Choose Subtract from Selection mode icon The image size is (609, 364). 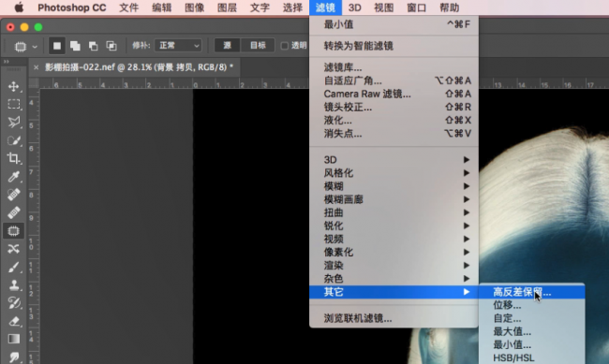pyautogui.click(x=93, y=46)
